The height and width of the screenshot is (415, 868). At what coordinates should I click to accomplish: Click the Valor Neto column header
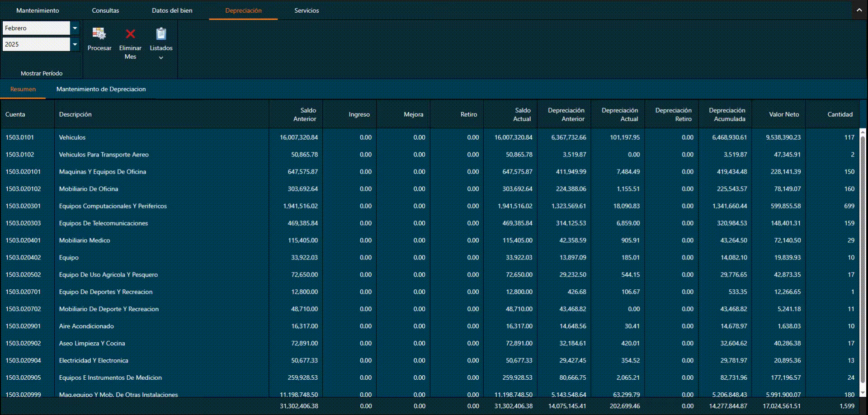click(x=778, y=114)
